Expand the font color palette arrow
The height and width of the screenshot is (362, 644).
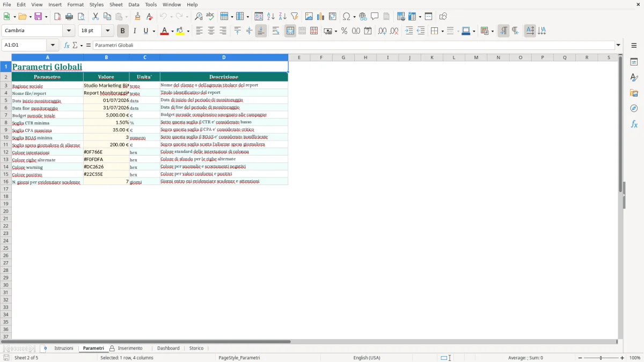(x=172, y=31)
